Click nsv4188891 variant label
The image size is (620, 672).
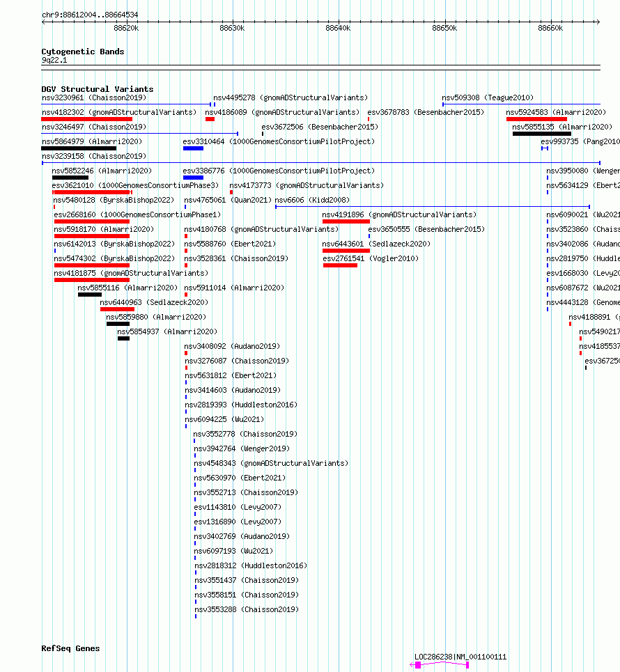point(594,317)
